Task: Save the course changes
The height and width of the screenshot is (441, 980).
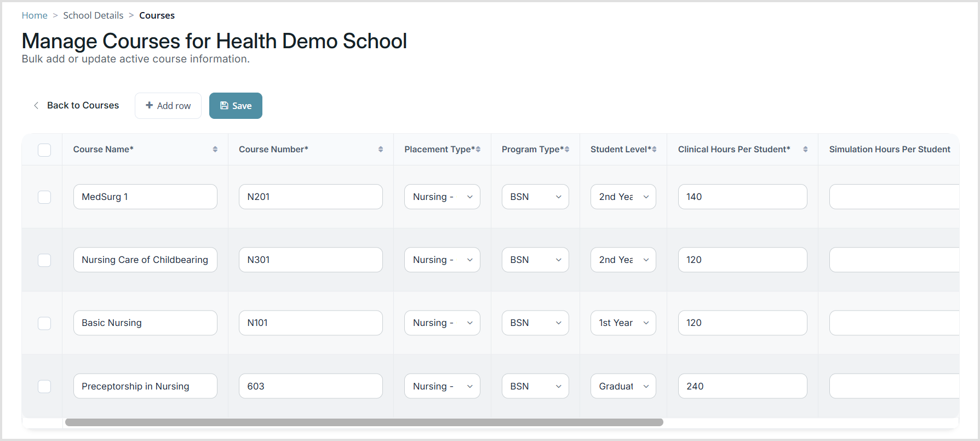Action: click(x=236, y=106)
